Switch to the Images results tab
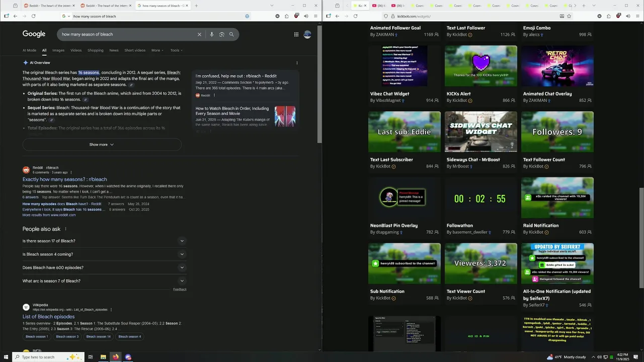Screen dimensions: 644x362 [58, 50]
